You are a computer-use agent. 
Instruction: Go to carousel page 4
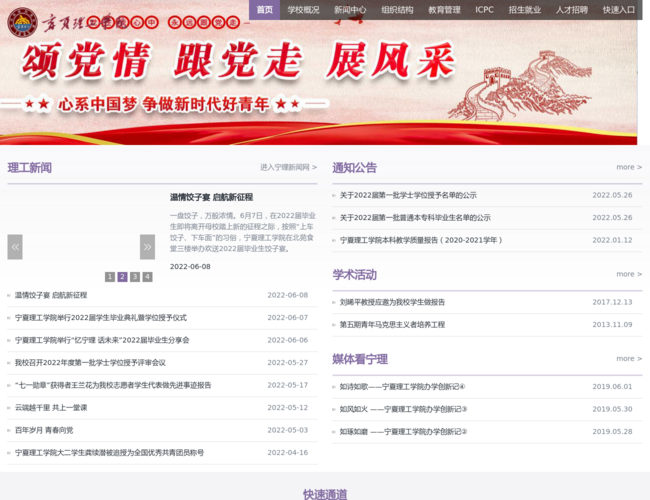coord(147,277)
